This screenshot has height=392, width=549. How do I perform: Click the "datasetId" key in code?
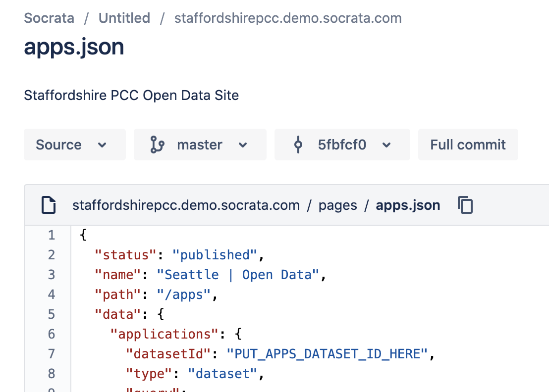point(168,354)
